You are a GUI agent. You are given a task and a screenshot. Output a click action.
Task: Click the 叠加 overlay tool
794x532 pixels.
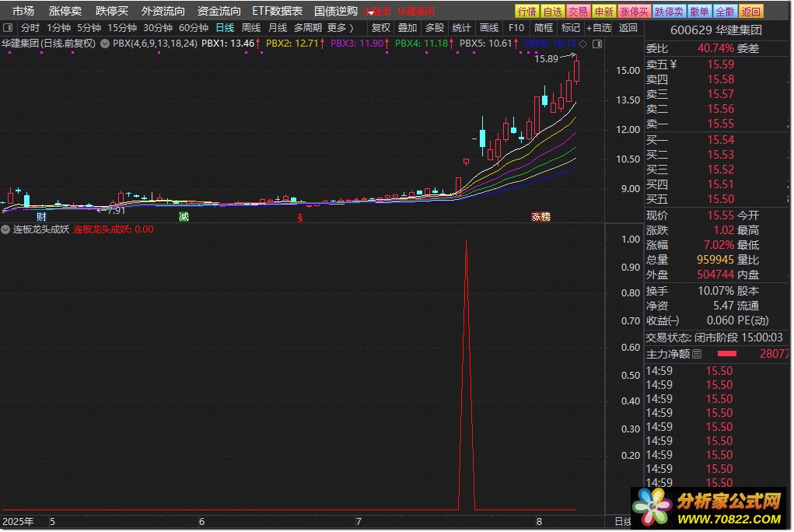coord(407,28)
